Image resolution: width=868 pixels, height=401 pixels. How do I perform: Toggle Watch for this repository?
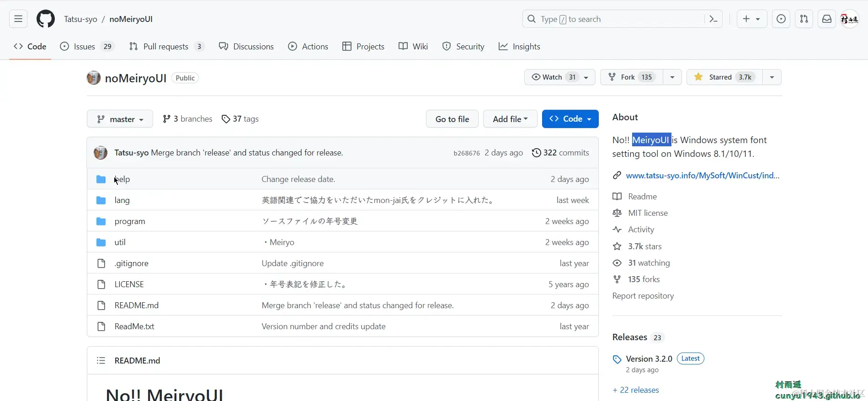[559, 77]
